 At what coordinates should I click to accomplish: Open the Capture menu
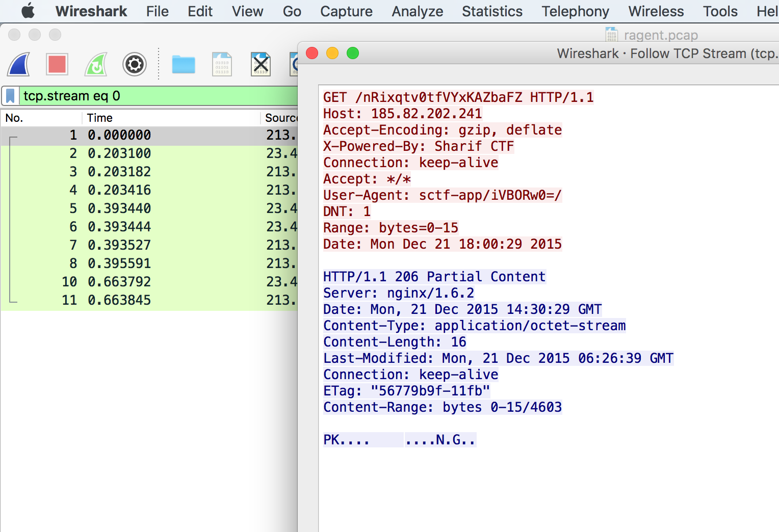[346, 11]
